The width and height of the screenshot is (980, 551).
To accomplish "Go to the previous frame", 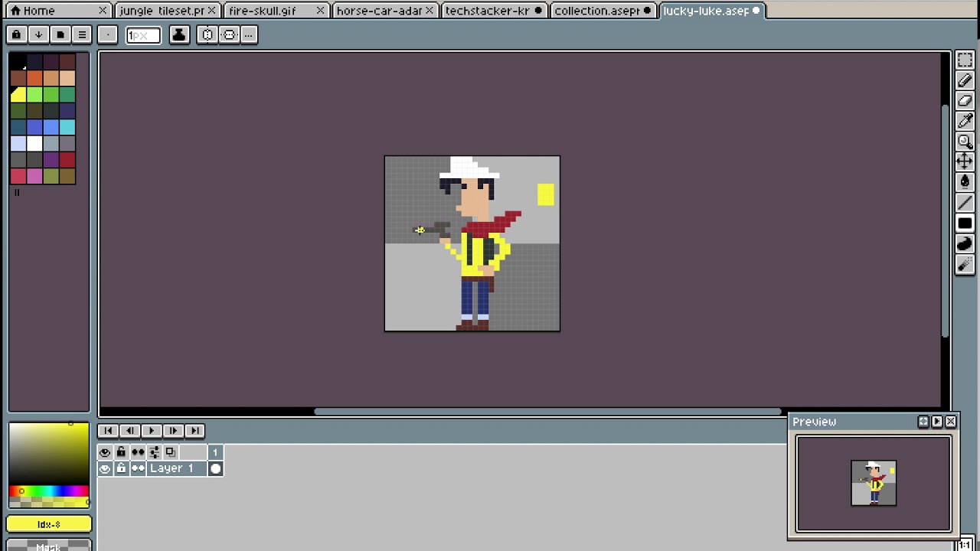I will click(x=130, y=431).
